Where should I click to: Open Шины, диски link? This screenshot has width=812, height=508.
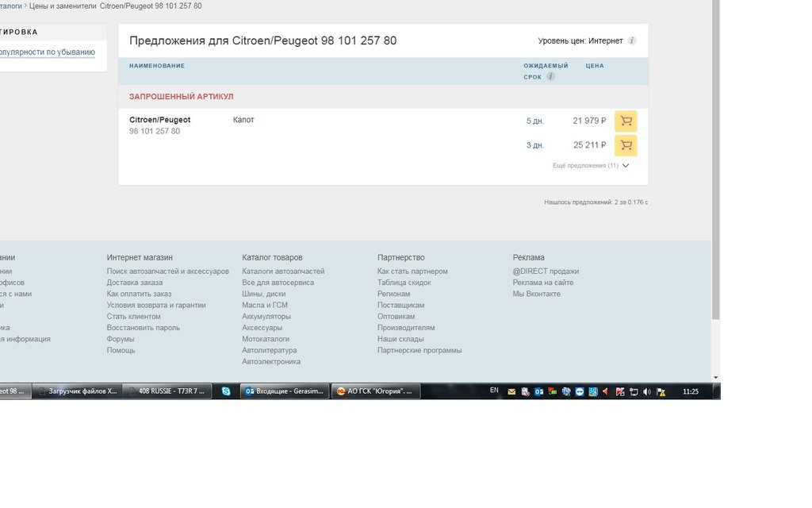tap(263, 294)
